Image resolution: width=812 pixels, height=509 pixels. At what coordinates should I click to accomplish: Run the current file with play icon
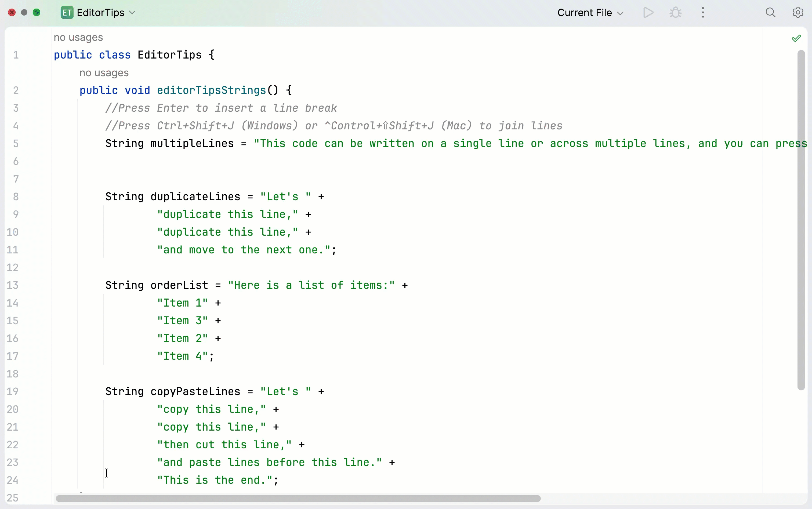tap(648, 13)
